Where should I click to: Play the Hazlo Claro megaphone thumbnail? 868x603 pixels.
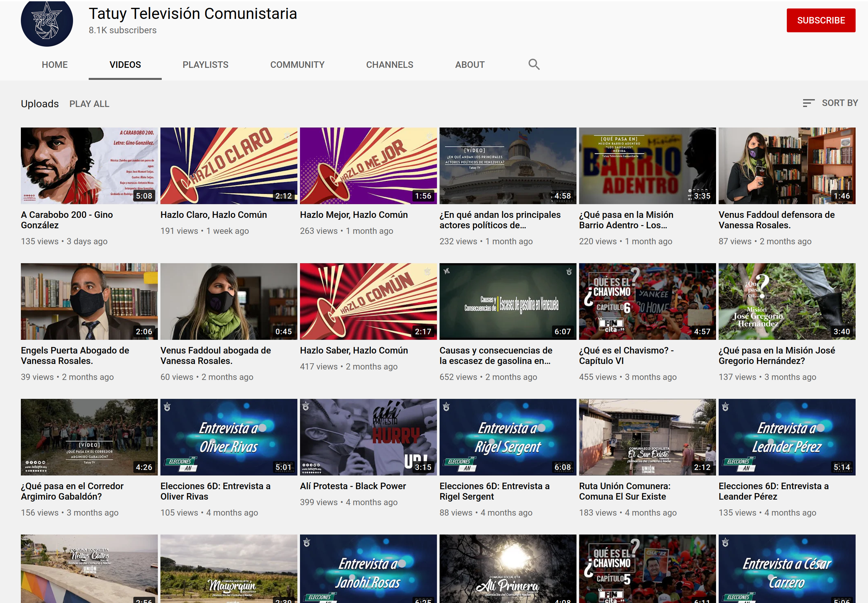pos(229,166)
